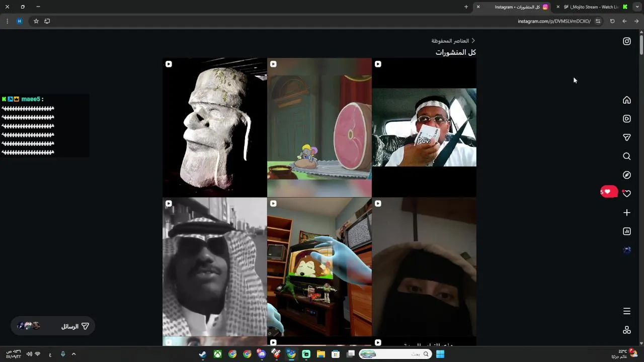The height and width of the screenshot is (362, 644).
Task: Open the blue hand holding TV reel
Action: tap(319, 267)
